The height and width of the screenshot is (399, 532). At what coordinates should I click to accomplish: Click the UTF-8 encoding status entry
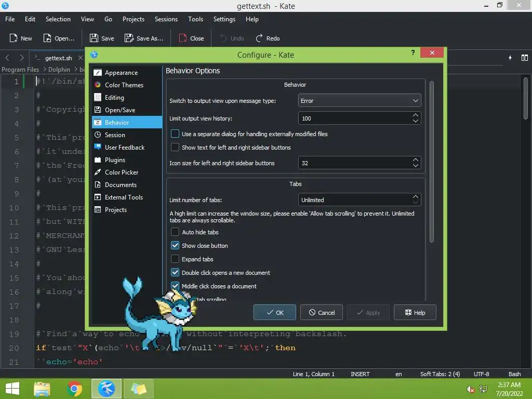481,374
